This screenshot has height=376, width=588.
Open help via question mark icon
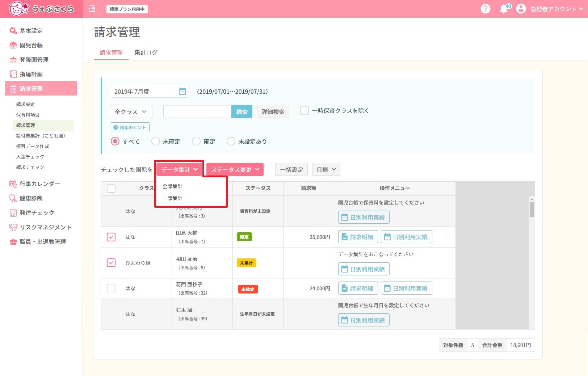485,9
